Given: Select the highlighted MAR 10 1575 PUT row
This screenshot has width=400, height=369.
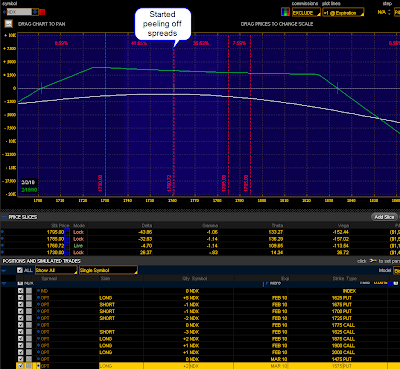Looking at the screenshot, I should [x=208, y=366].
